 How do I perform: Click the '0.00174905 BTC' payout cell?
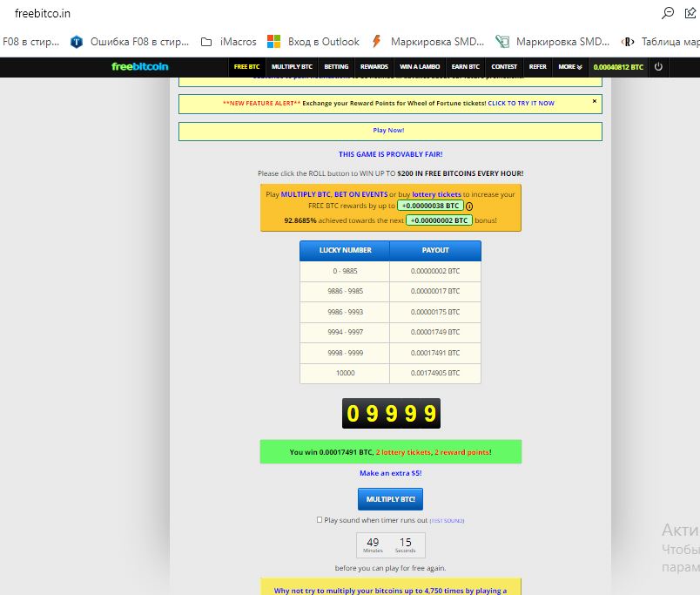[435, 373]
